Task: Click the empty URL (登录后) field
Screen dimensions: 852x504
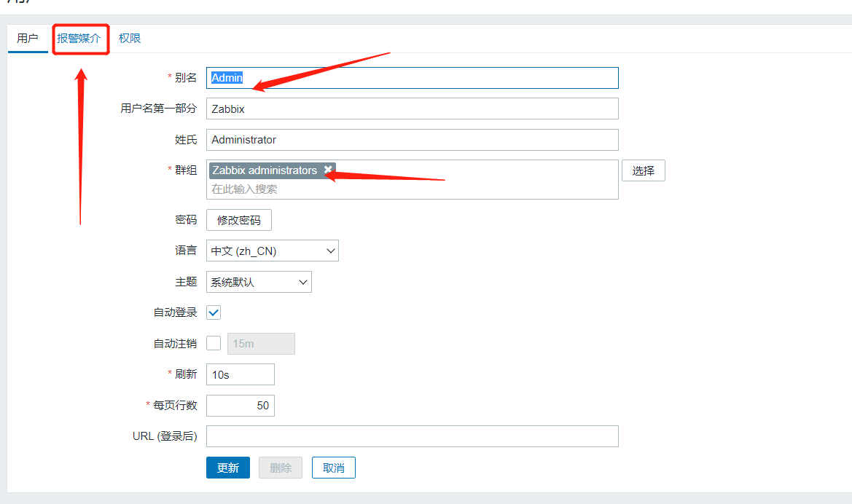Action: pos(413,436)
